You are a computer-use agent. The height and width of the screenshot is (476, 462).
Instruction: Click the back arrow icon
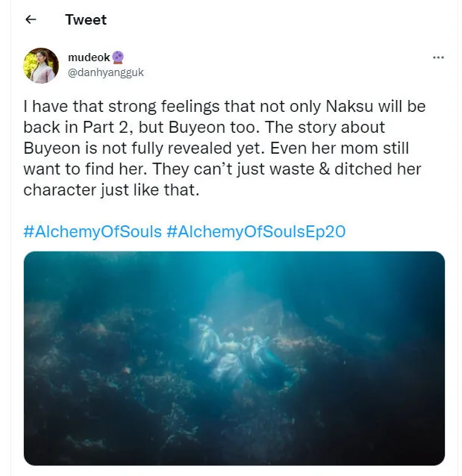pos(31,20)
